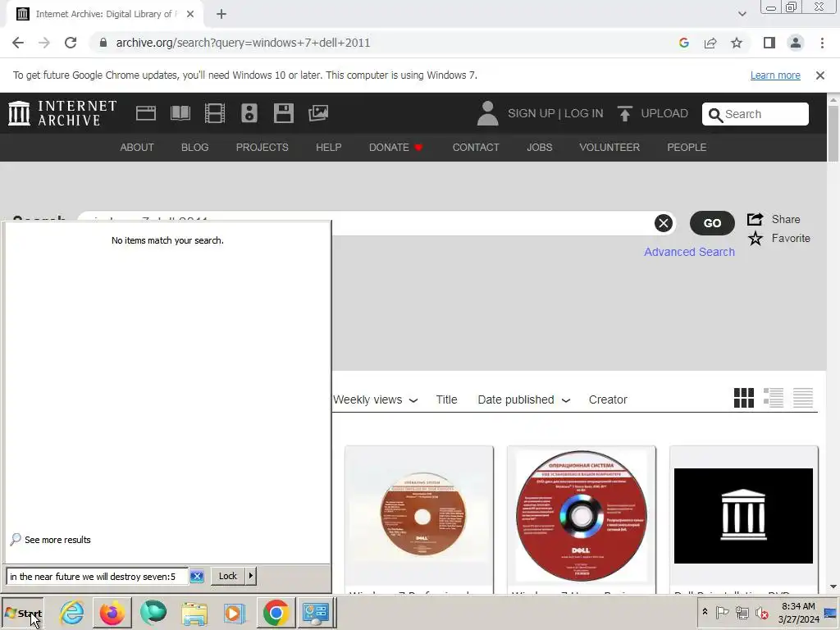Switch to grid tile view

743,398
